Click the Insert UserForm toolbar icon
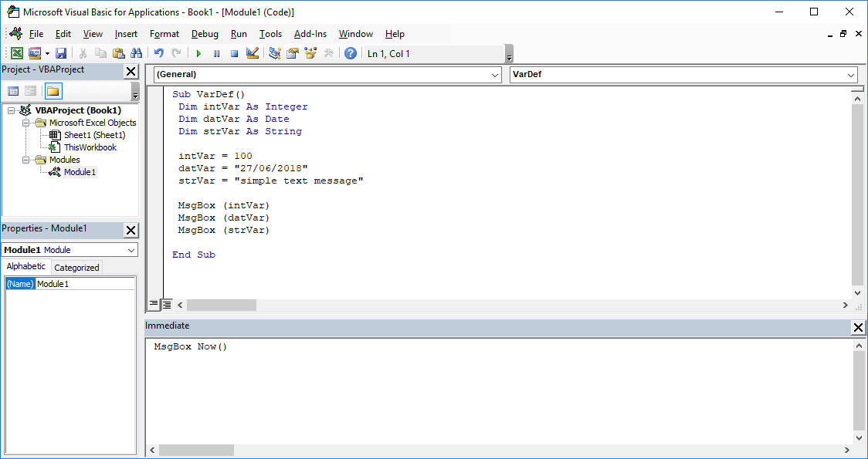The image size is (868, 459). [x=35, y=53]
